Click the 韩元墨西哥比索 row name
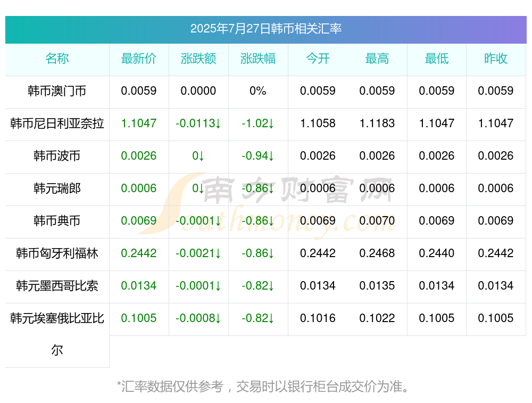532x403 pixels. pyautogui.click(x=57, y=285)
